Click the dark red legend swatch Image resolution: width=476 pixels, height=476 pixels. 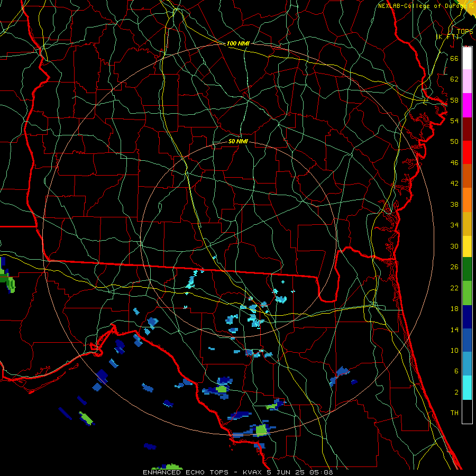(x=467, y=129)
